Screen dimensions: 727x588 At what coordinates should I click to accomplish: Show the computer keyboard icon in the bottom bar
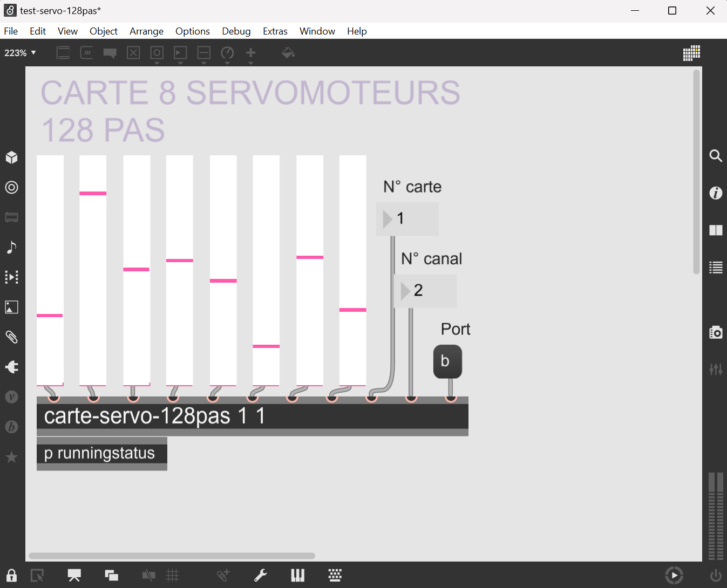click(x=335, y=576)
